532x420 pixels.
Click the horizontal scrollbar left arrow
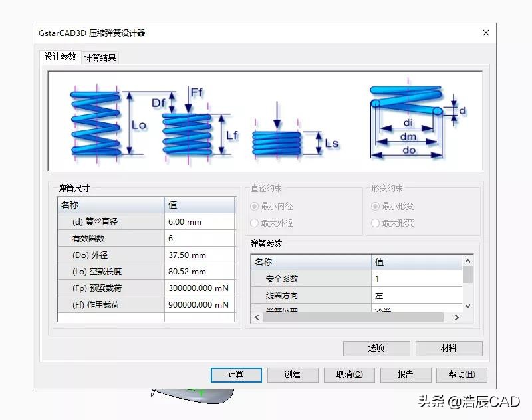tap(257, 317)
